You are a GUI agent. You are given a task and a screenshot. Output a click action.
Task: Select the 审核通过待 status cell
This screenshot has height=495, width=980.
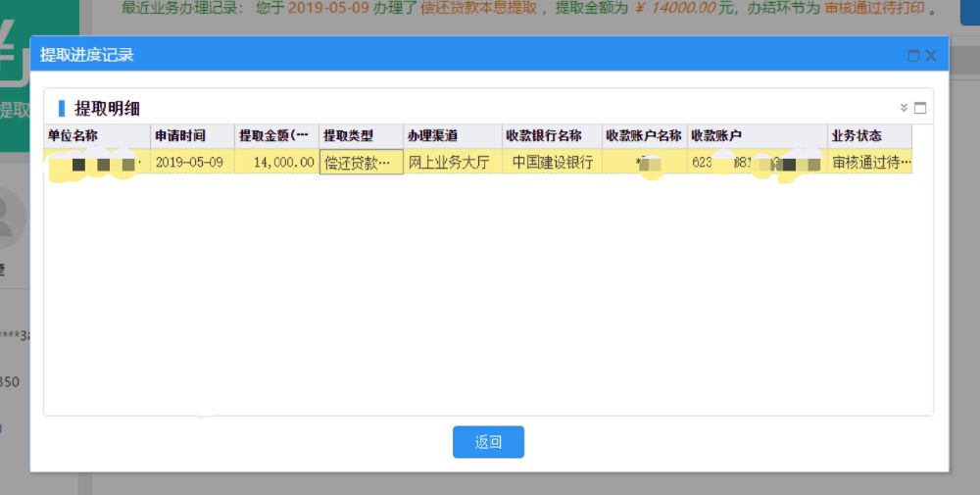869,163
